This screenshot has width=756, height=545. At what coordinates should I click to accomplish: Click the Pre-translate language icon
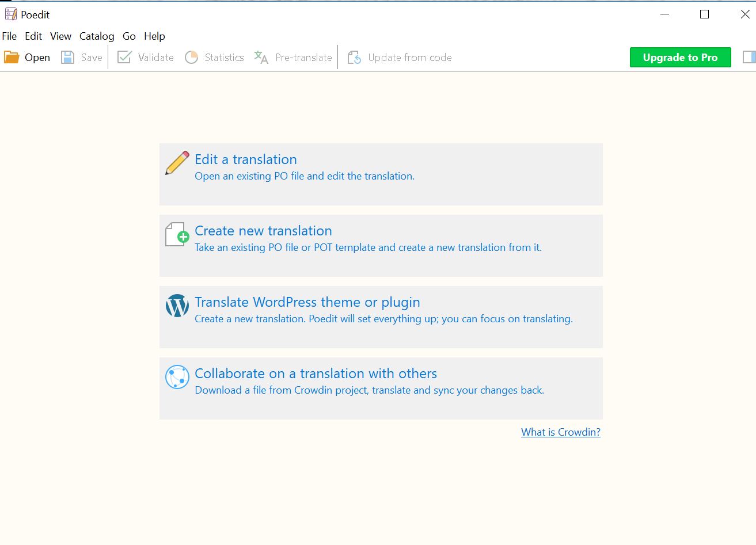pyautogui.click(x=261, y=58)
